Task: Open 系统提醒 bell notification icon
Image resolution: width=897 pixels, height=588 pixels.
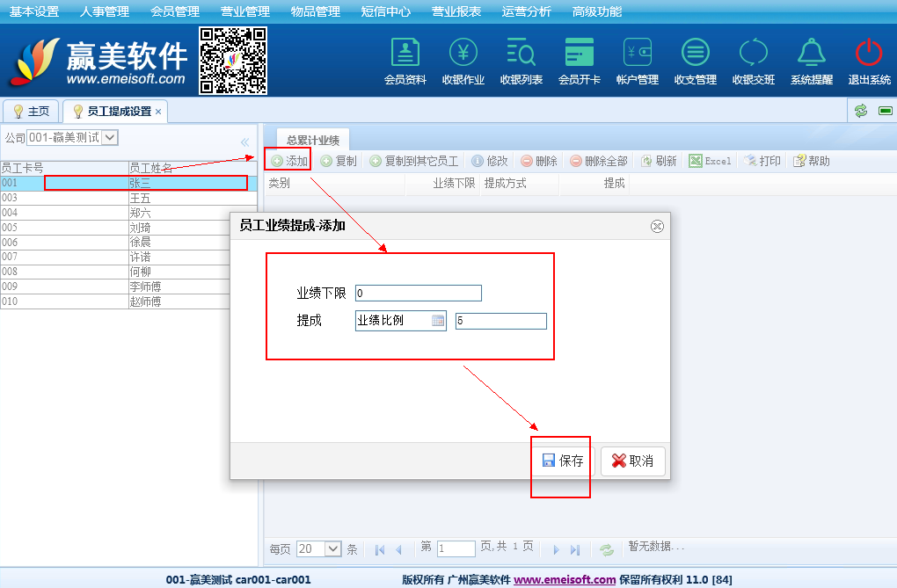Action: coord(812,54)
